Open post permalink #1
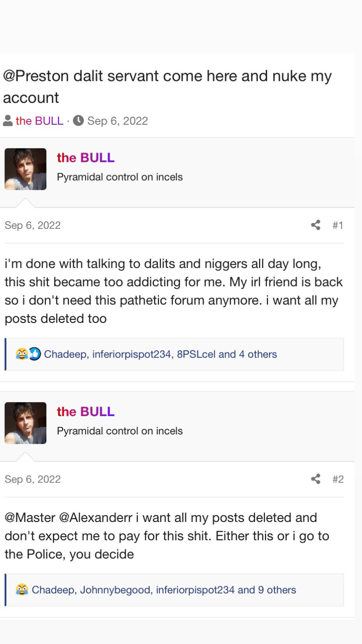The height and width of the screenshot is (644, 362). pyautogui.click(x=338, y=225)
